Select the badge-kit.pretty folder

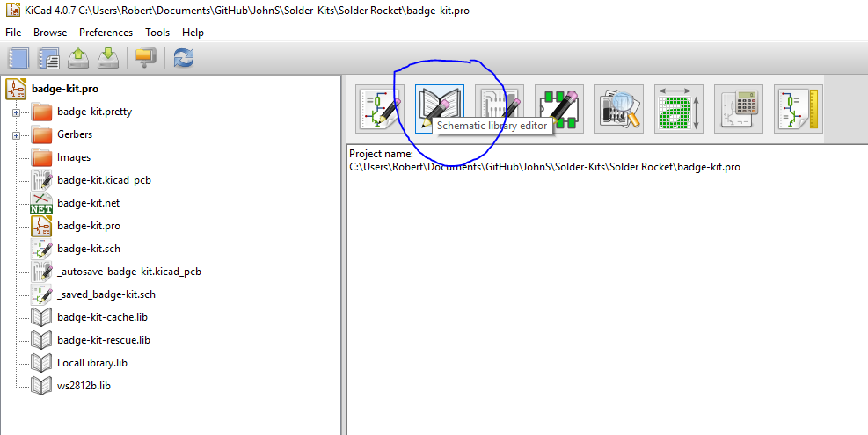95,112
